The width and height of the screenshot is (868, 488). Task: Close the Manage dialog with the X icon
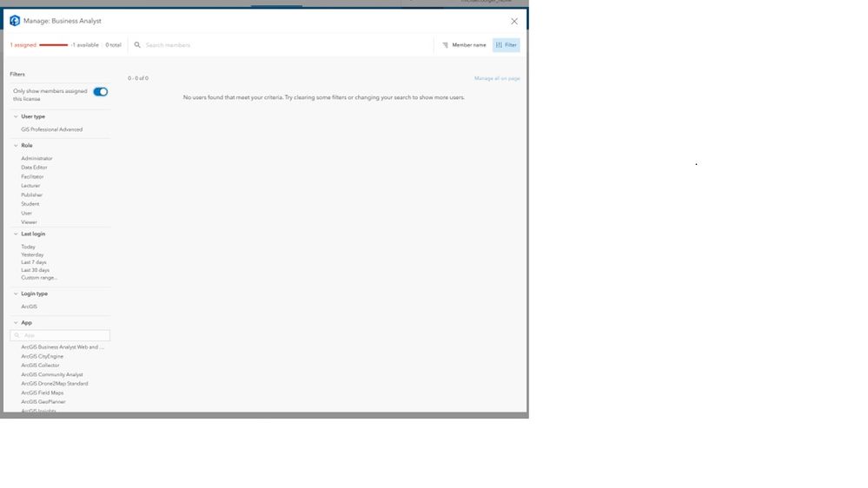514,21
